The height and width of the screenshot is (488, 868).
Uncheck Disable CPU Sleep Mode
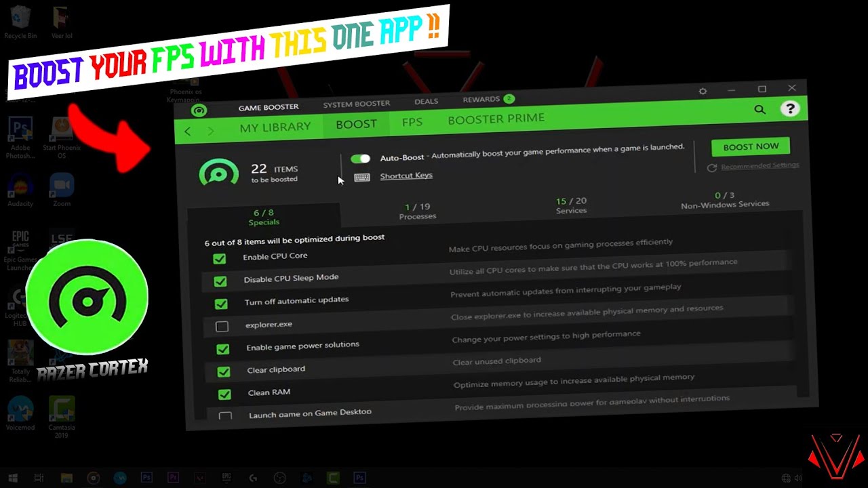tap(220, 281)
